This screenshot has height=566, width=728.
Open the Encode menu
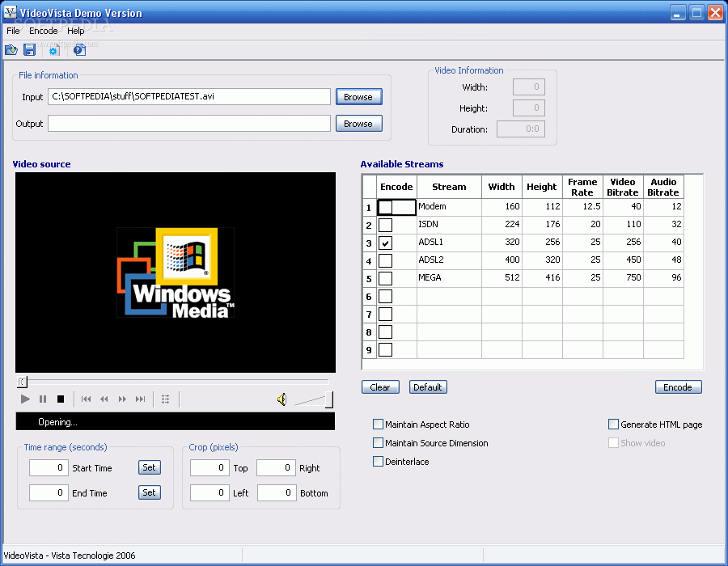(43, 31)
